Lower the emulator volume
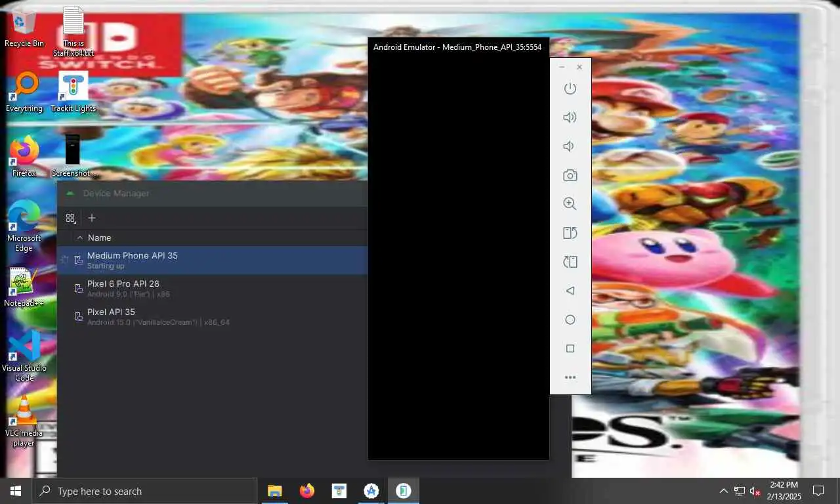This screenshot has height=504, width=840. [569, 146]
